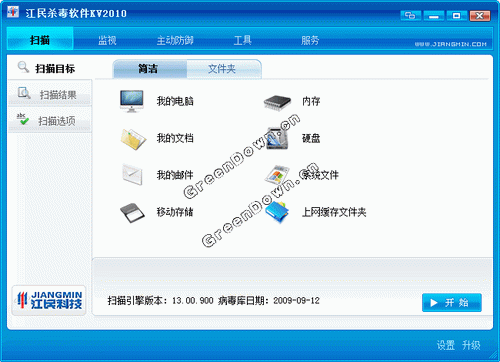Open 扫描选项 (Scan Options) in sidebar
Screen dimensions: 500x362
50,120
